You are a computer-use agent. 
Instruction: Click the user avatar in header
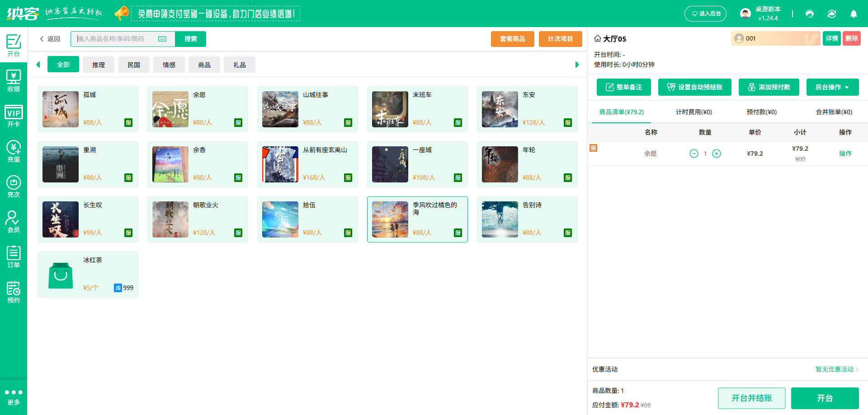tap(745, 14)
